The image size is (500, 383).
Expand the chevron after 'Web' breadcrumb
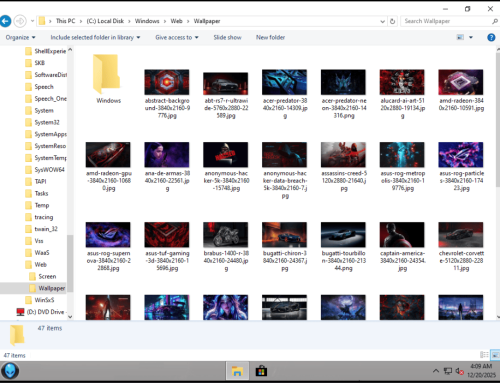(x=188, y=21)
